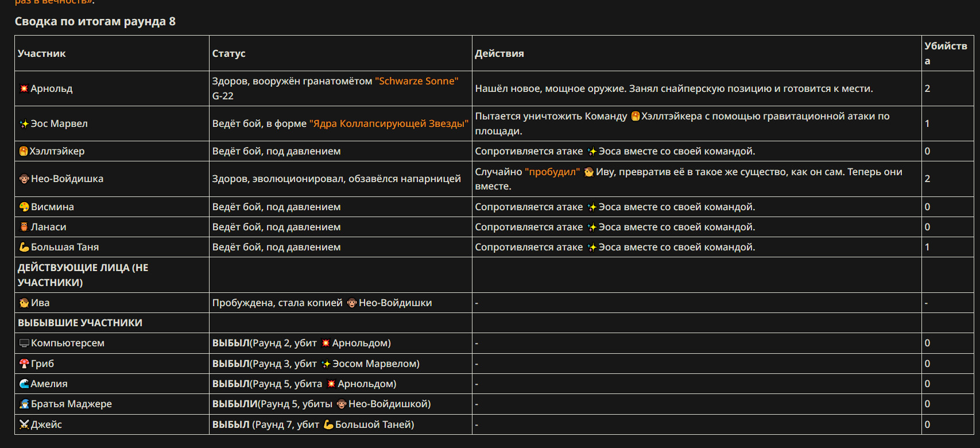
Task: Click the flexed arm emoji in Джейс's status cell
Action: pos(328,424)
